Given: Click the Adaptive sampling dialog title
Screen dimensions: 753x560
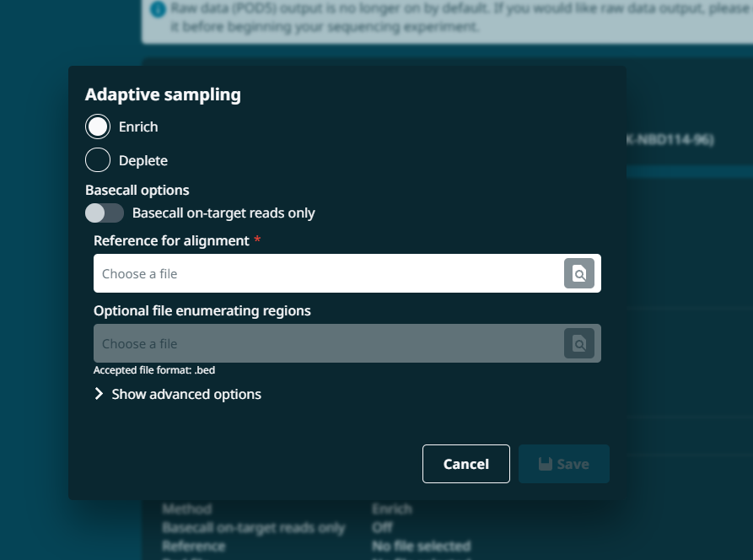Looking at the screenshot, I should tap(163, 94).
